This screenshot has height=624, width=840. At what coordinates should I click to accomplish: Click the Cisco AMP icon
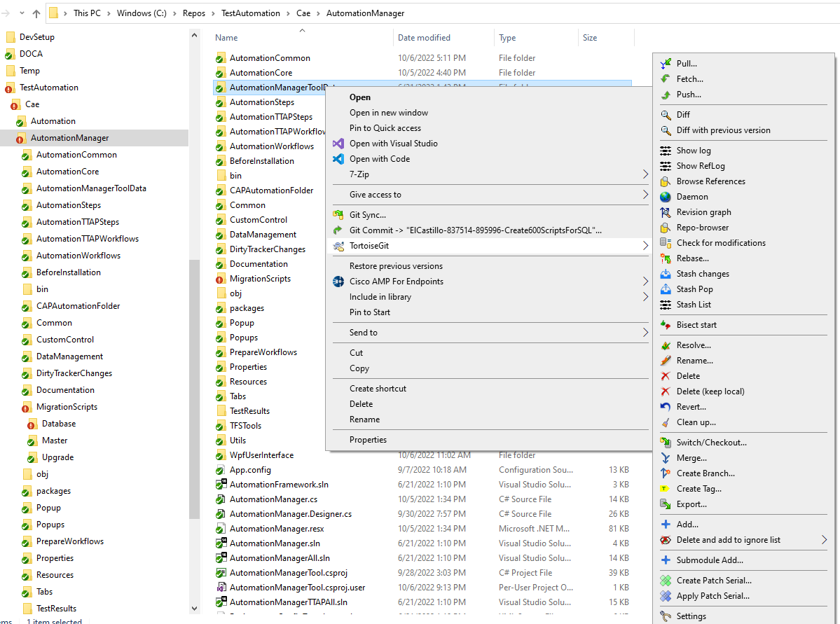pyautogui.click(x=338, y=282)
